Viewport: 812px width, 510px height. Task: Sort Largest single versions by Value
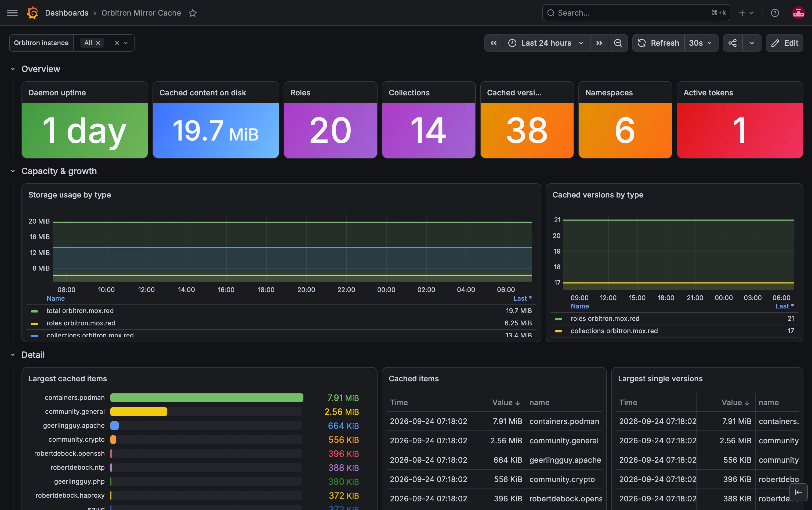click(x=735, y=403)
